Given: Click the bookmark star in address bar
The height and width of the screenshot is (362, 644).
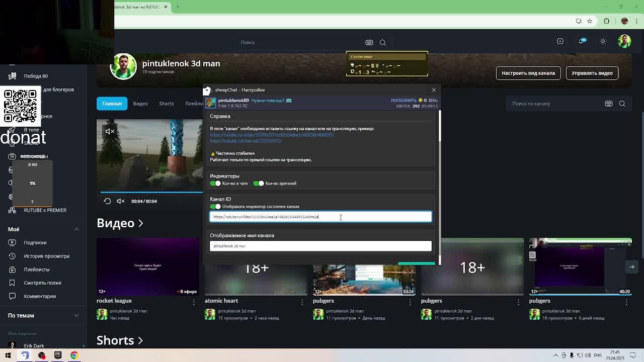Looking at the screenshot, I should click(590, 21).
